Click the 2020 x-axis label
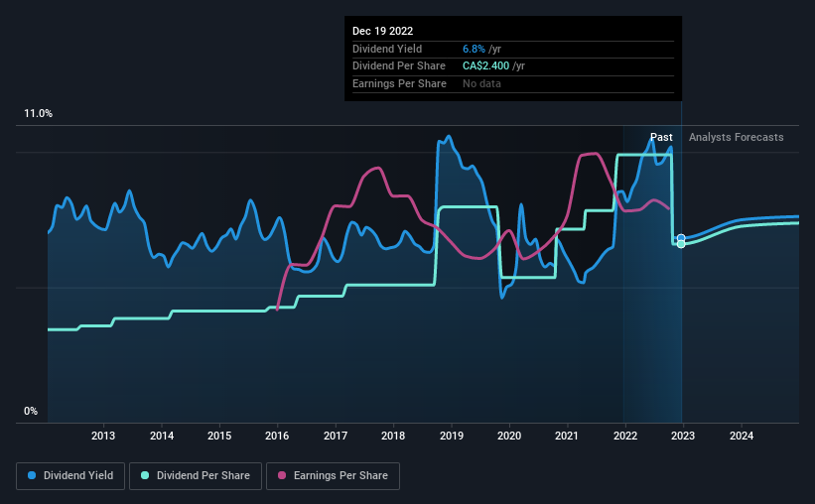Screen dimensions: 815x504 pyautogui.click(x=509, y=436)
